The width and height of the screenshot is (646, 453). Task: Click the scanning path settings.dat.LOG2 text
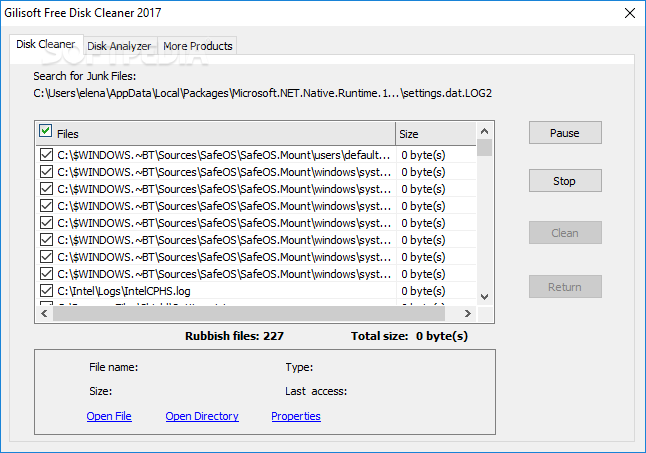(x=262, y=93)
